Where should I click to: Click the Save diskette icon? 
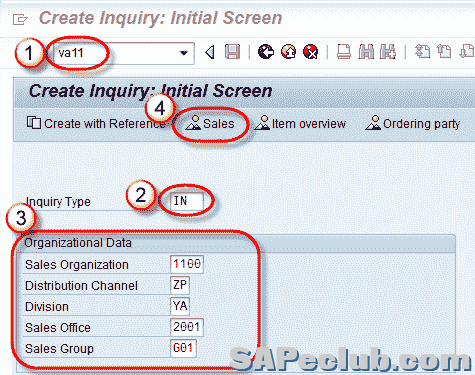pos(232,52)
